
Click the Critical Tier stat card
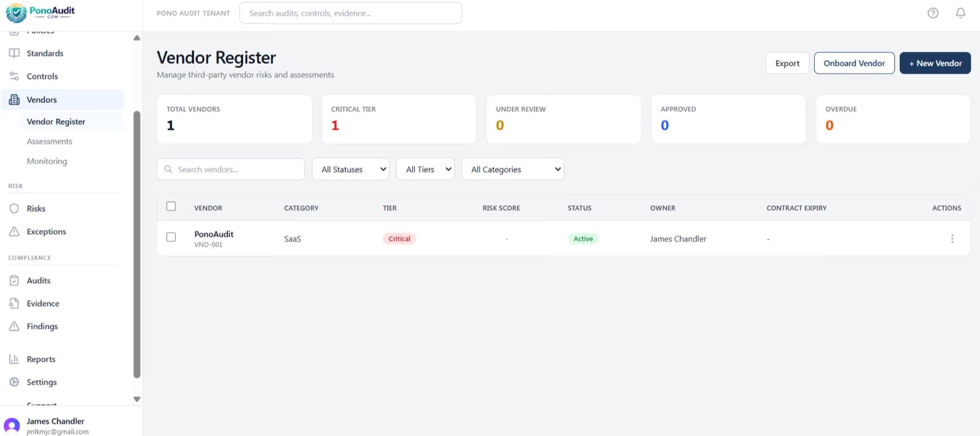pyautogui.click(x=399, y=119)
